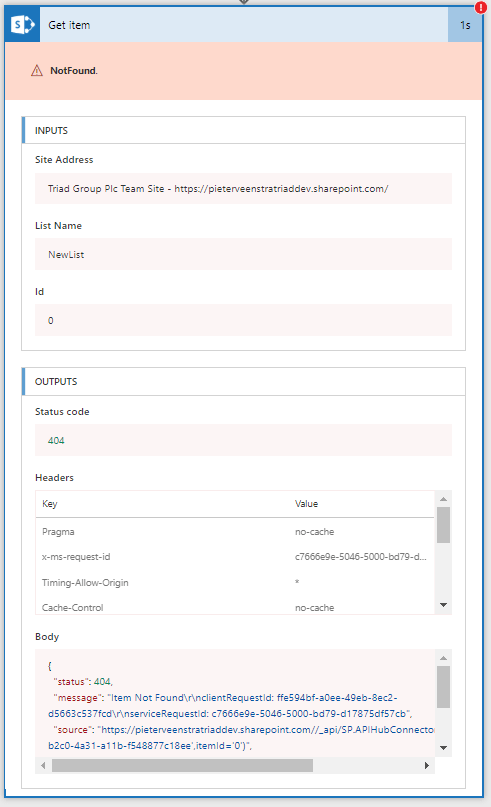The width and height of the screenshot is (491, 807).
Task: Click the Key column header
Action: click(50, 503)
